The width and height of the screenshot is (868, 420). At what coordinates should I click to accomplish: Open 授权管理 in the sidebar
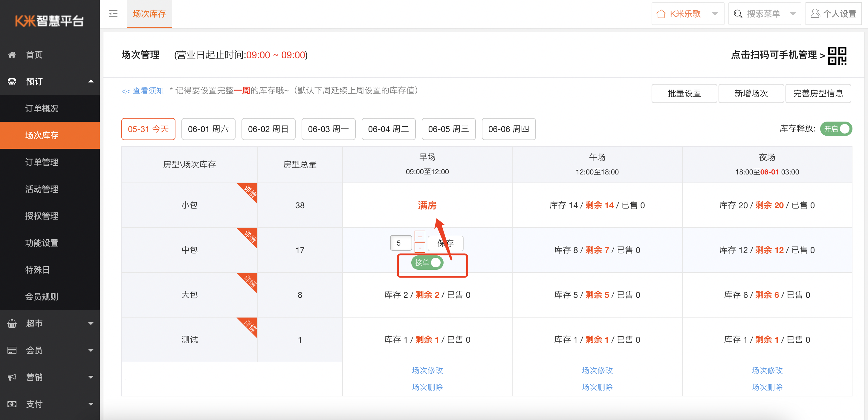click(x=50, y=216)
